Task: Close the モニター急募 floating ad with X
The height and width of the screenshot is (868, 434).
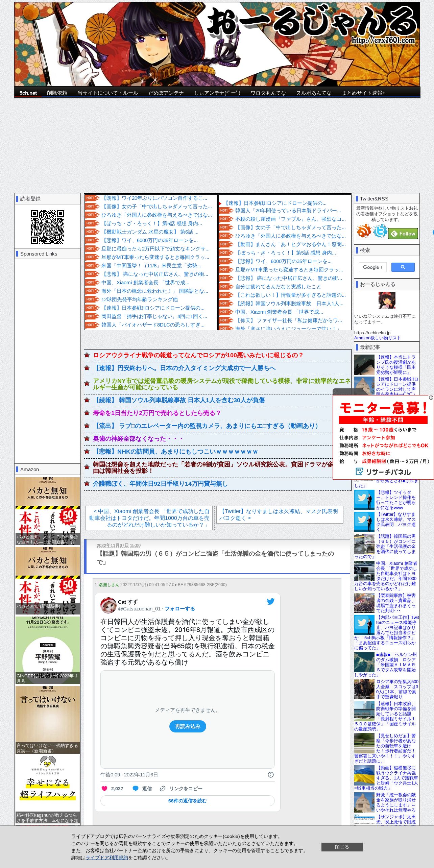Action: click(x=336, y=391)
